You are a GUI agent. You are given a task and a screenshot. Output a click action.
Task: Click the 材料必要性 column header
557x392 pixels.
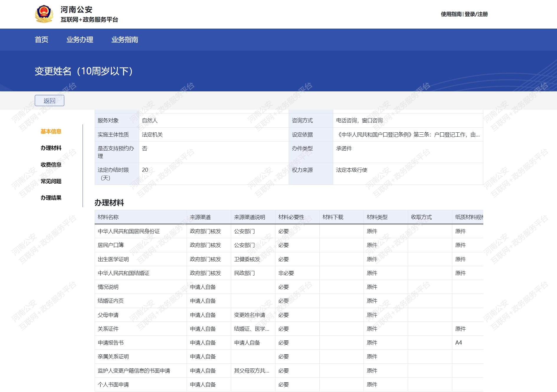[x=291, y=217]
